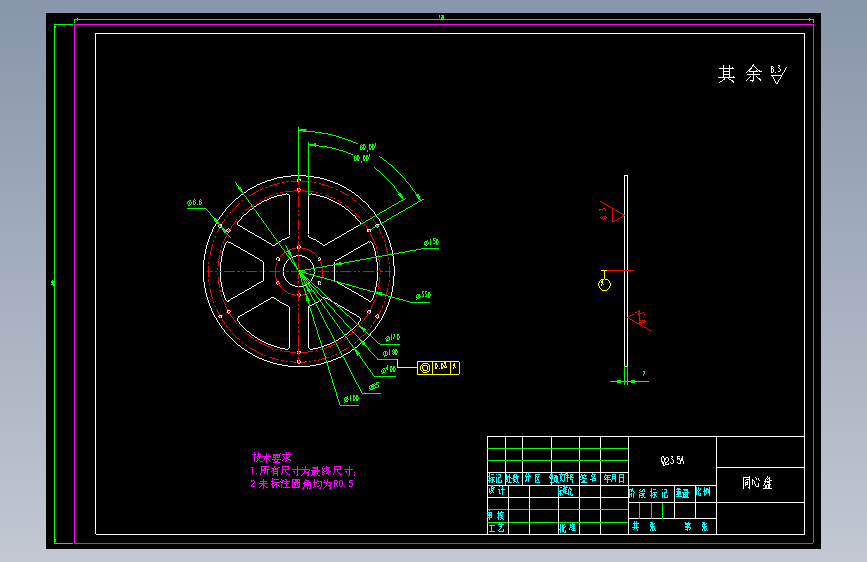Click the 重量 title block label
Screen dimensions: 867x562
(683, 493)
